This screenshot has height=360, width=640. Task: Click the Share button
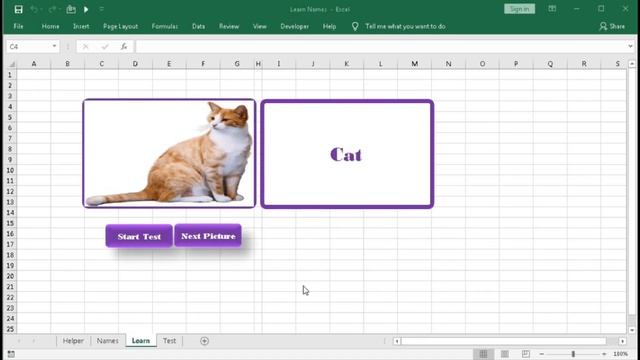(x=612, y=26)
